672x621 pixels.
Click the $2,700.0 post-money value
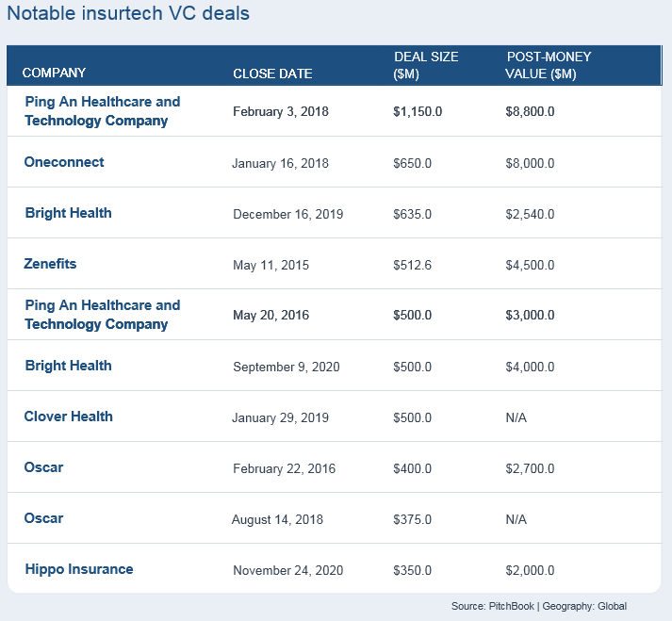530,468
